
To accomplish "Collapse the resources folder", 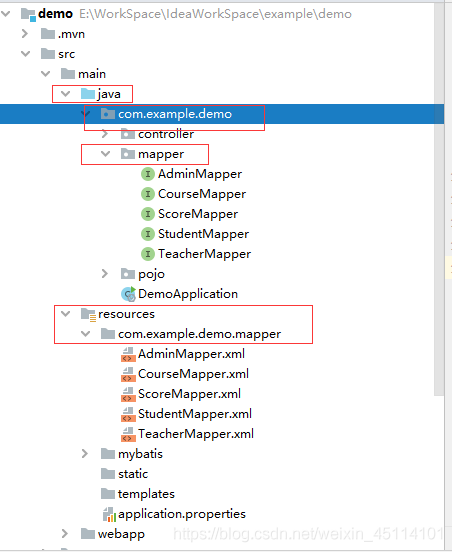I will (65, 314).
